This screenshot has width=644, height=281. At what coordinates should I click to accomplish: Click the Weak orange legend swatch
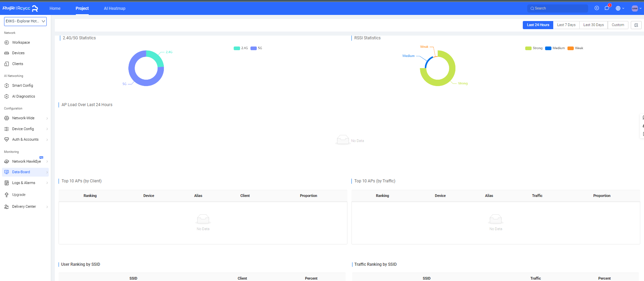pos(571,48)
